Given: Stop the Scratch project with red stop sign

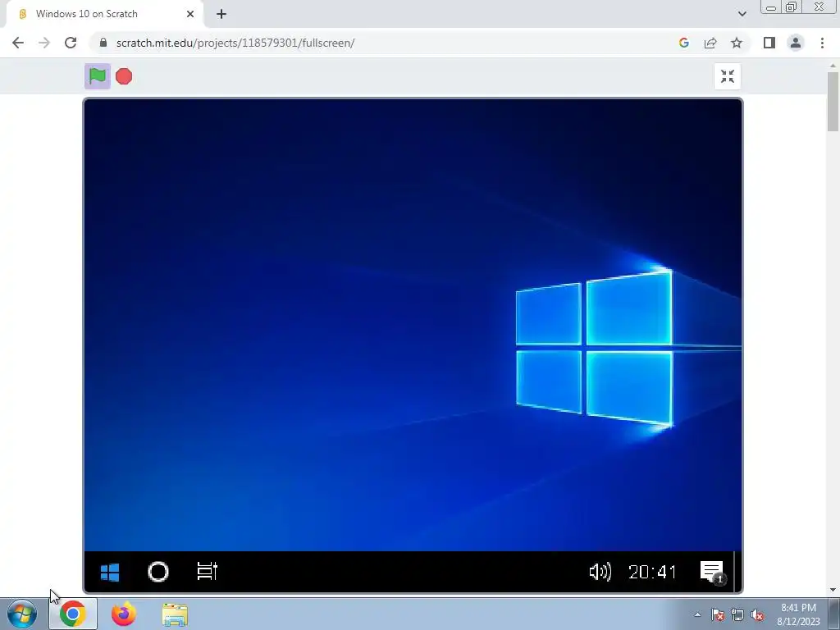Looking at the screenshot, I should (x=124, y=76).
